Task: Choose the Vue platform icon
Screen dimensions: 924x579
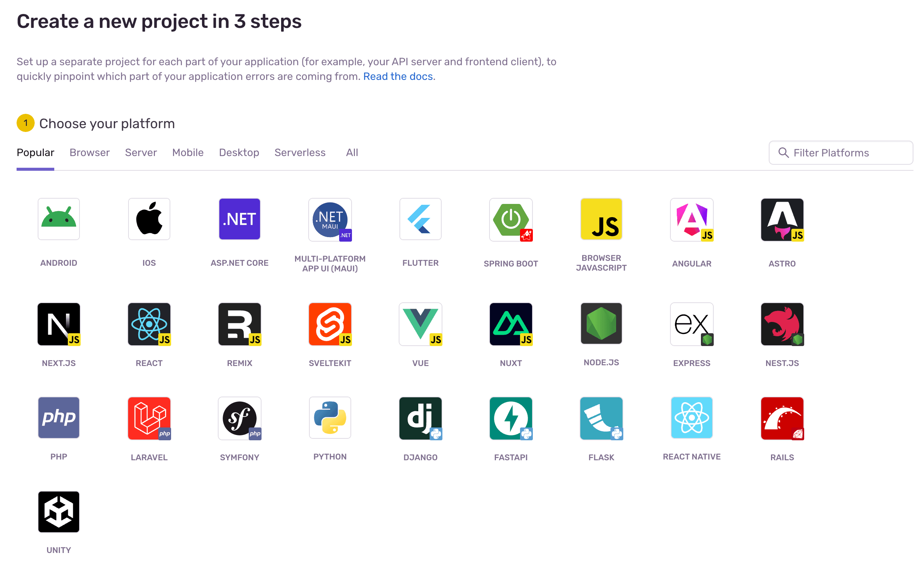Action: pos(420,324)
